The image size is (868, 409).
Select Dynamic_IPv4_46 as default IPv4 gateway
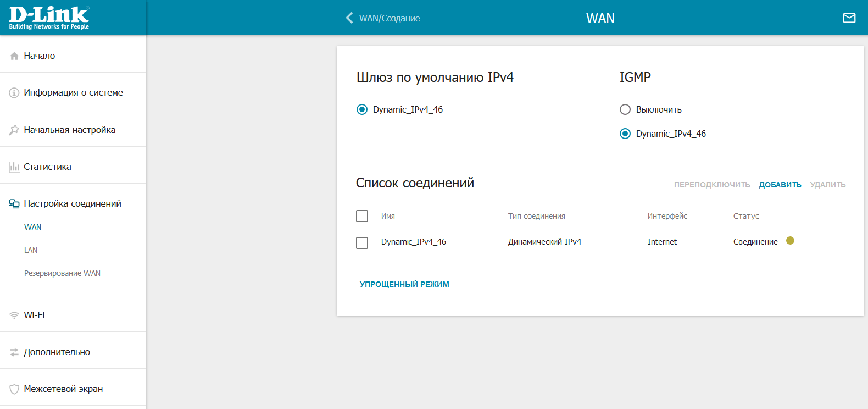coord(362,109)
